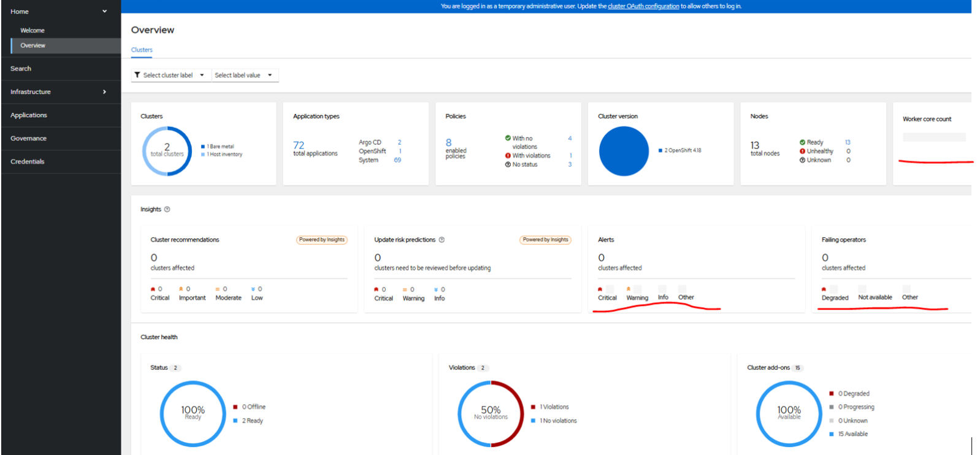Click the filter funnel icon
980x455 pixels.
coord(137,75)
